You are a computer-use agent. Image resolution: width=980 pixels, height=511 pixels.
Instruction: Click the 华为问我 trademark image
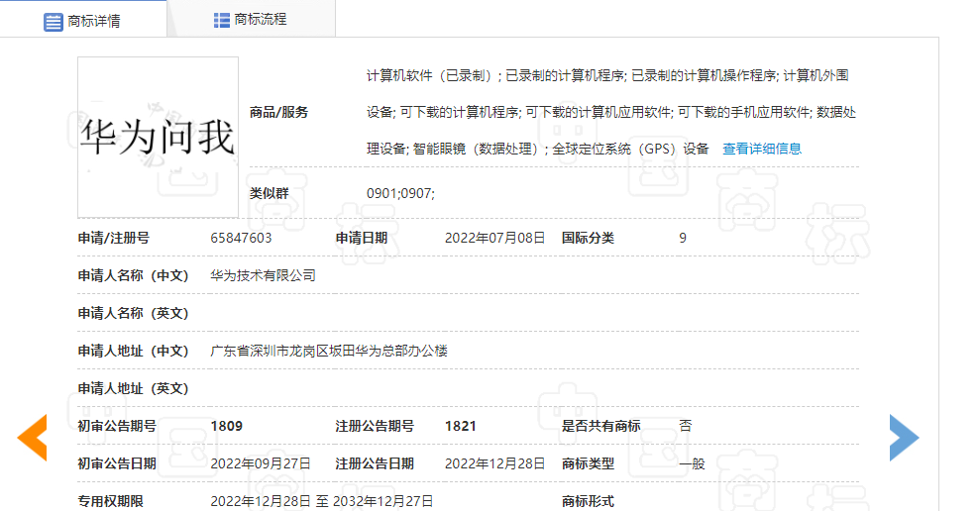click(x=159, y=138)
